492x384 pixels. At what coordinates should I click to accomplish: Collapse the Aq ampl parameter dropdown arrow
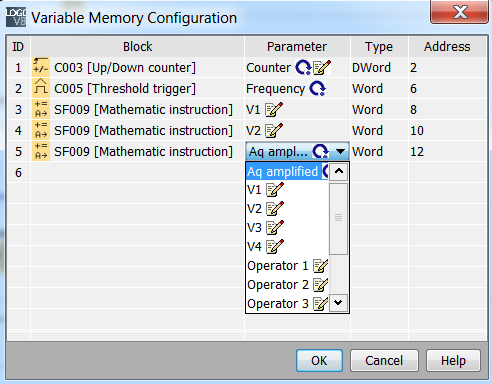point(340,152)
